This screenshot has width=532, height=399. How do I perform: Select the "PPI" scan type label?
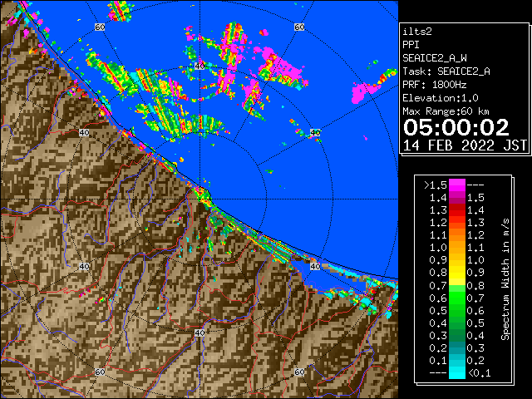(411, 45)
